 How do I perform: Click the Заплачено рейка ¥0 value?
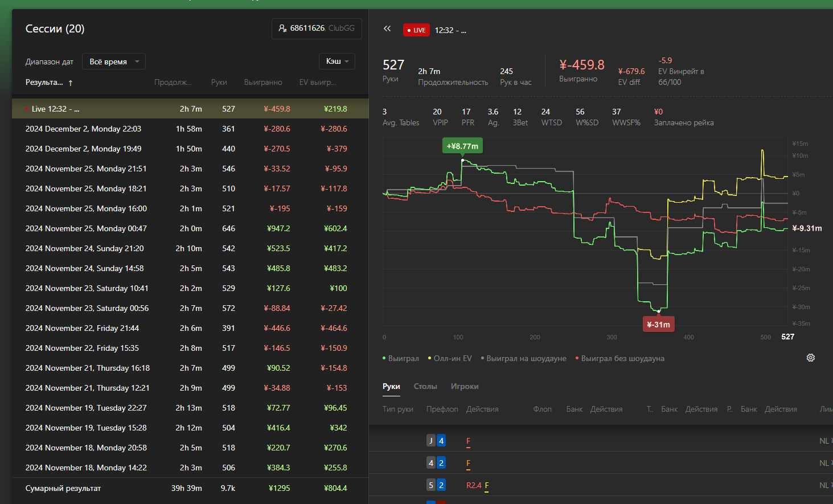tap(658, 112)
